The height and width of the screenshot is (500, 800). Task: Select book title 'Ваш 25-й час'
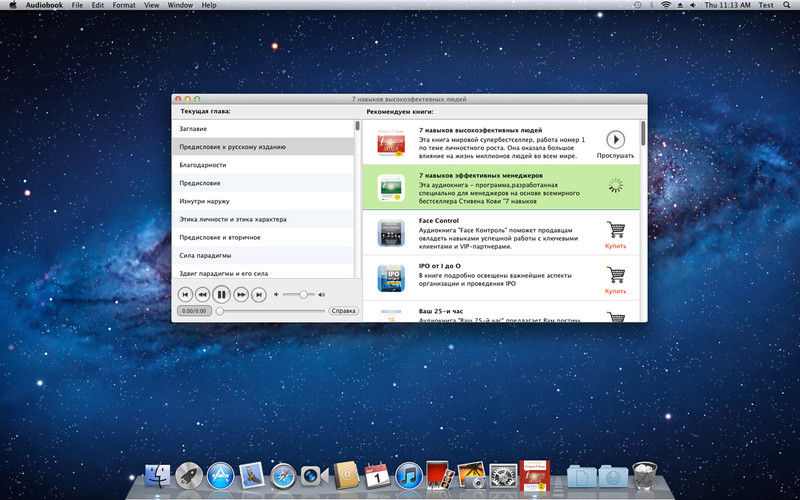(441, 311)
